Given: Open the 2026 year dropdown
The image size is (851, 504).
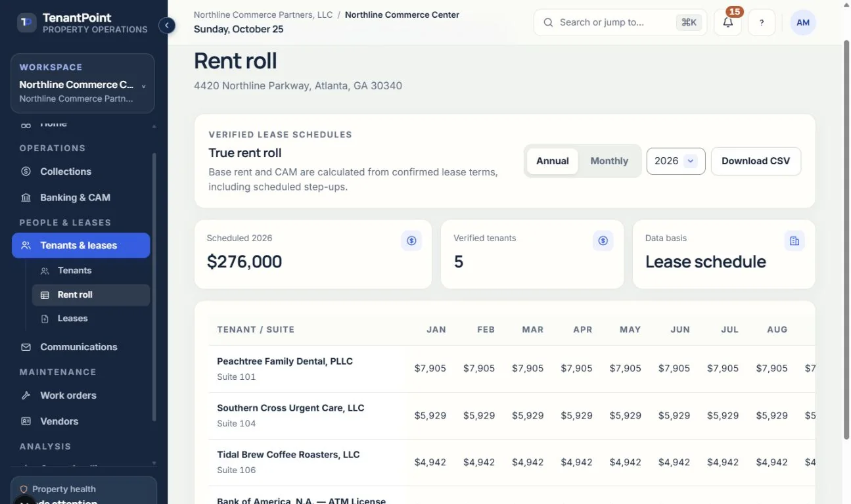Looking at the screenshot, I should tap(676, 161).
